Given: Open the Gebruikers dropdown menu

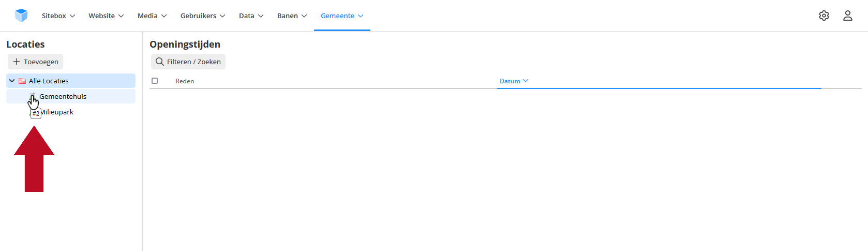Looking at the screenshot, I should click(x=203, y=16).
